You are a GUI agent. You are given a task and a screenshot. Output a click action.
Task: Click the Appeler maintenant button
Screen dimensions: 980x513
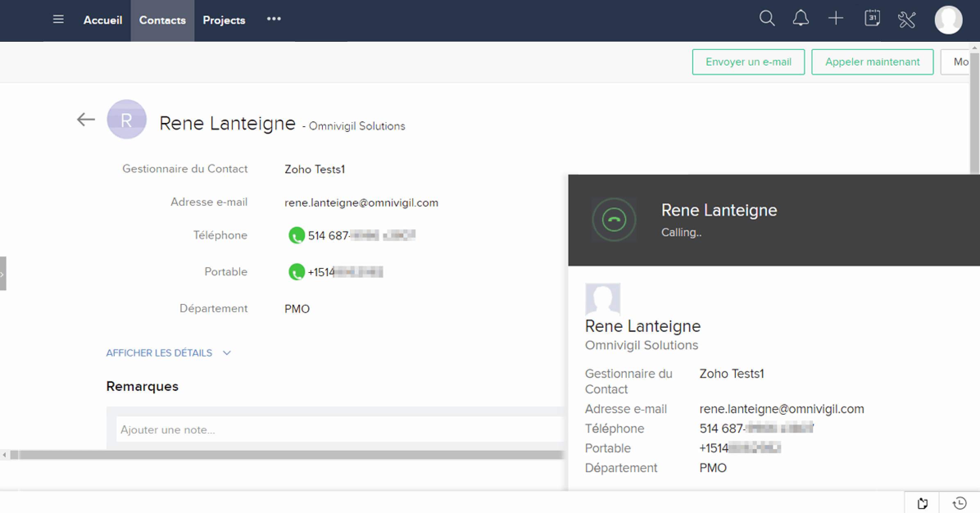872,62
